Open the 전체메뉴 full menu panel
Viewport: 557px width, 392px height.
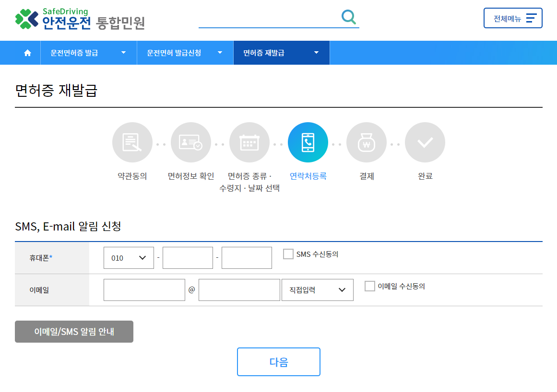pyautogui.click(x=513, y=18)
